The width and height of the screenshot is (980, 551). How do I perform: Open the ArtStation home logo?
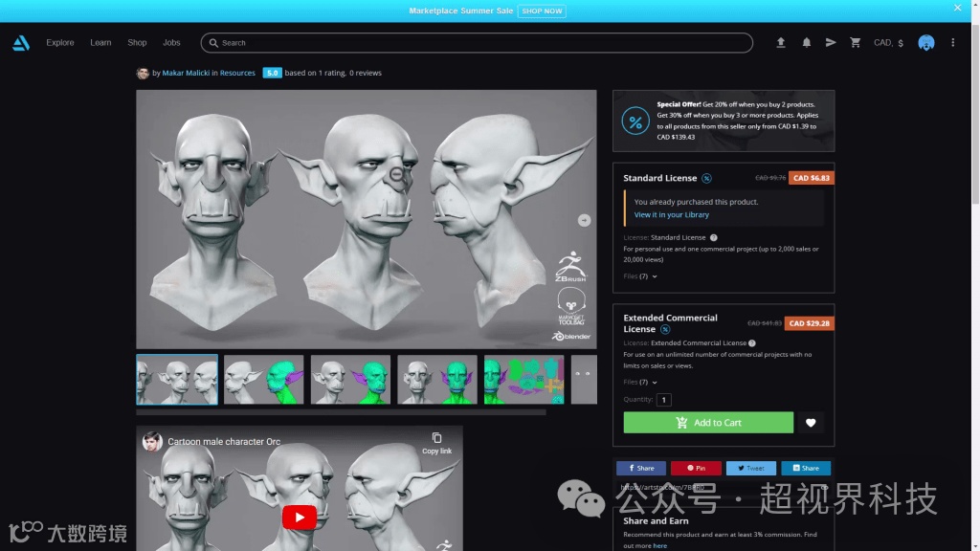[x=21, y=42]
